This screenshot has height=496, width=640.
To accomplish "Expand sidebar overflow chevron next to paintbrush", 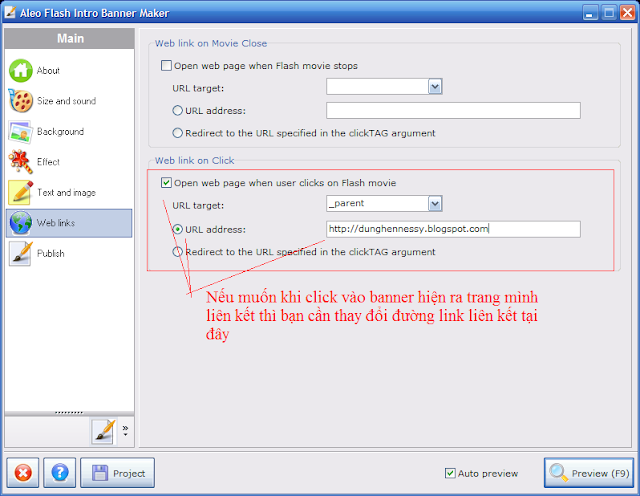I will [125, 430].
